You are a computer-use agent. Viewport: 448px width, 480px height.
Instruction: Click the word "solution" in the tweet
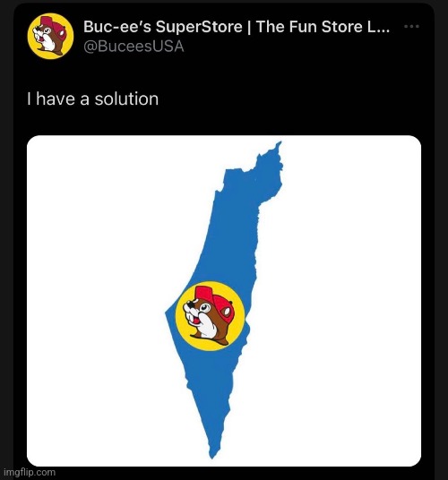(x=126, y=99)
